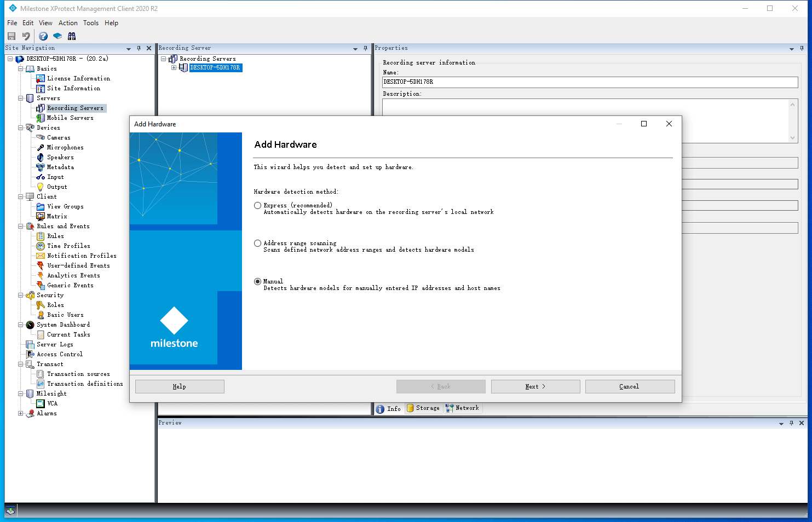Click the Undo toolbar icon
812x522 pixels.
(x=26, y=36)
